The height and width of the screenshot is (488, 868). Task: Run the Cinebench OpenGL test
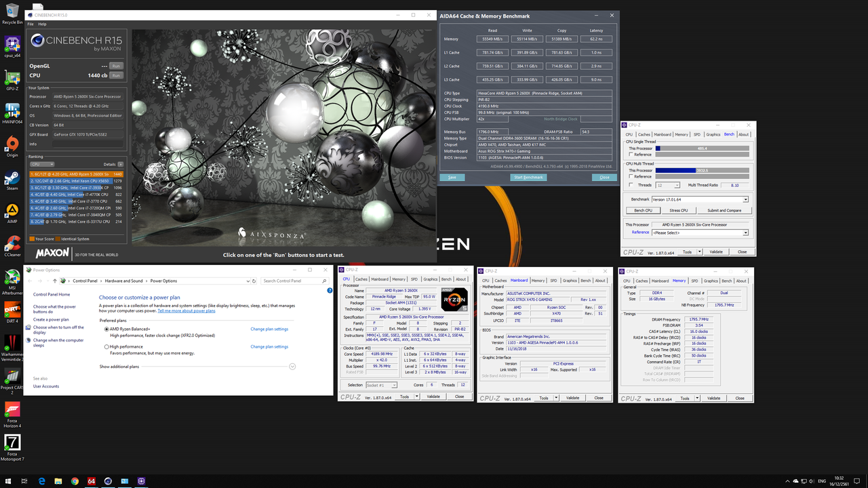tap(116, 66)
